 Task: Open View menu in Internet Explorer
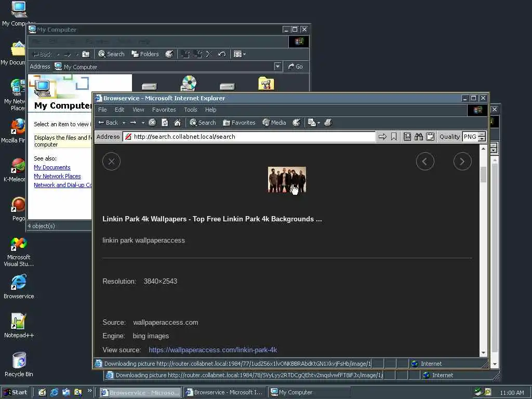point(138,110)
